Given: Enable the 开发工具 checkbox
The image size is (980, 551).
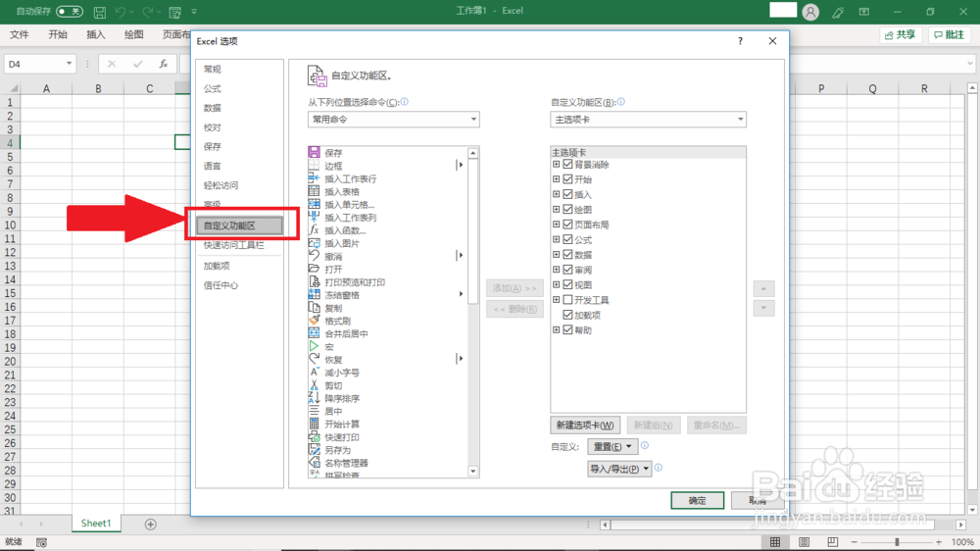Looking at the screenshot, I should (x=567, y=300).
